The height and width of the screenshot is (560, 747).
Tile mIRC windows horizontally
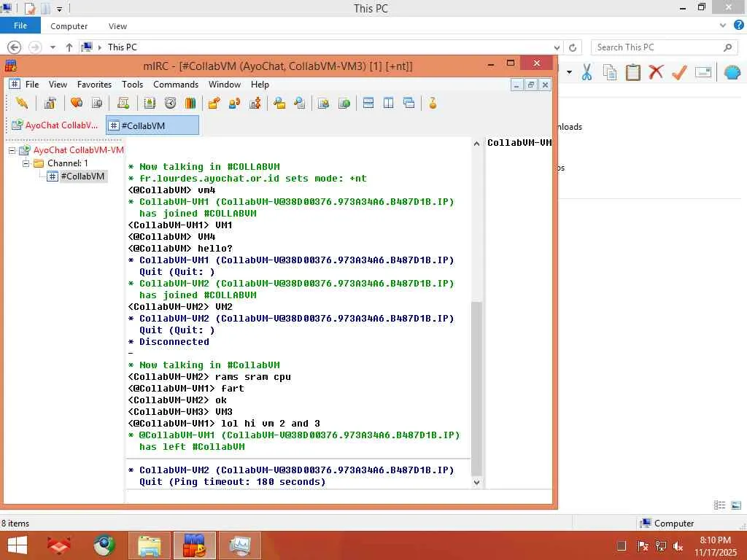(x=368, y=103)
